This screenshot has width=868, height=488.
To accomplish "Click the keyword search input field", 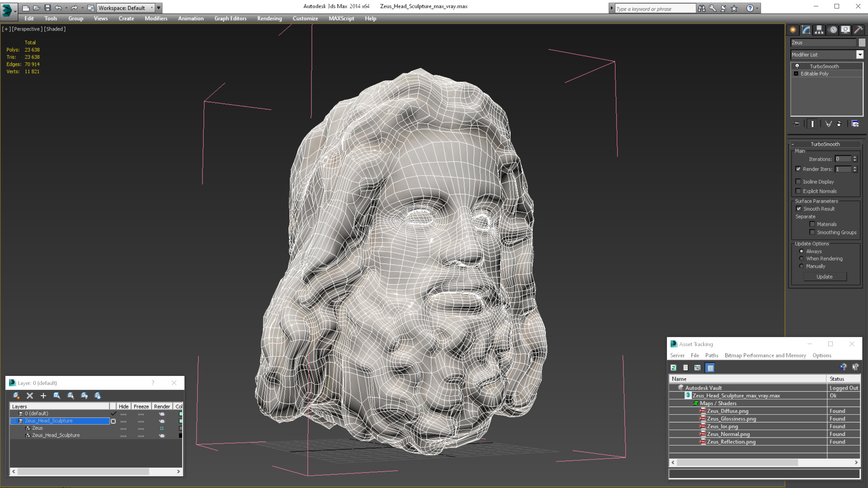I will [654, 9].
